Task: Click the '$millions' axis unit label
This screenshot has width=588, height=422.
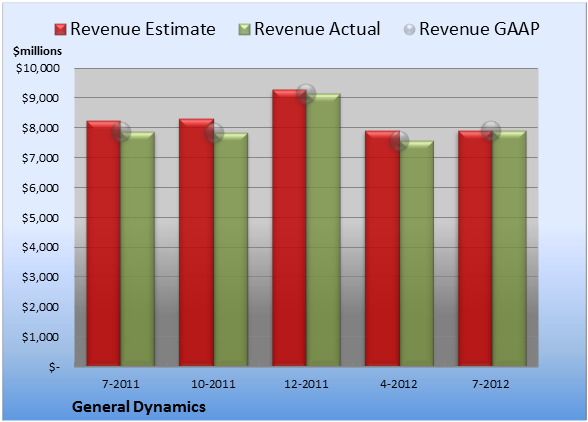Action: click(x=37, y=51)
